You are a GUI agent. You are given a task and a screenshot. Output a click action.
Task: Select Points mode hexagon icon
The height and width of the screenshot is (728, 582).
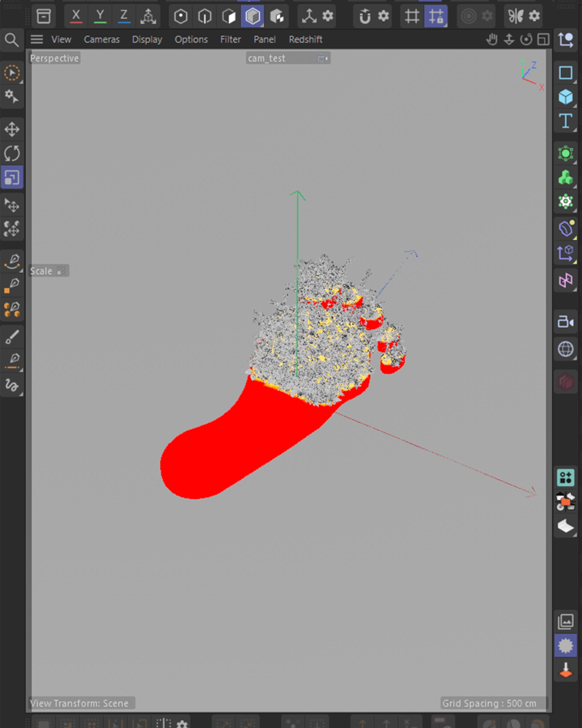coord(181,16)
